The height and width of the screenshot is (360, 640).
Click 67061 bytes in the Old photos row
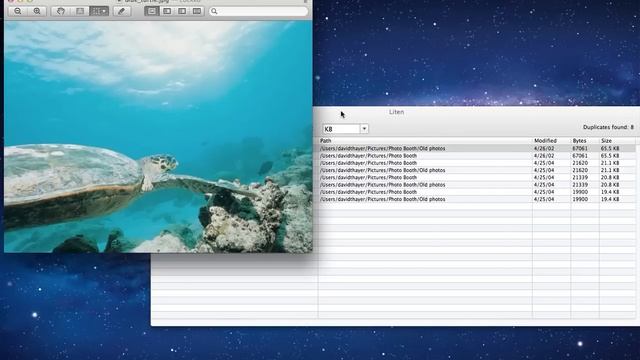[580, 149]
